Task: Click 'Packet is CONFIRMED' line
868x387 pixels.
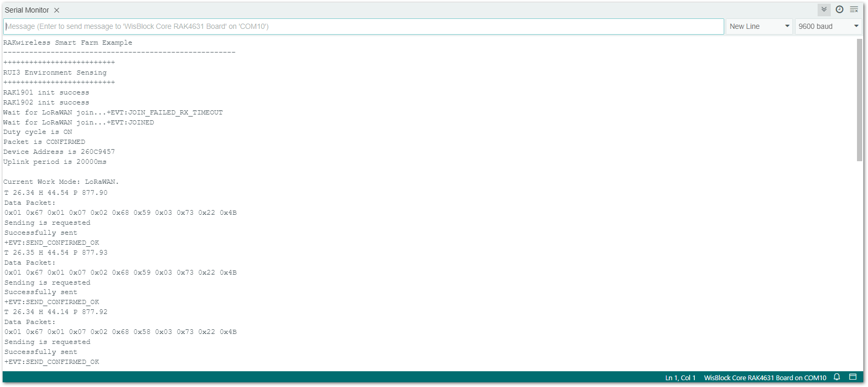Action: click(44, 142)
